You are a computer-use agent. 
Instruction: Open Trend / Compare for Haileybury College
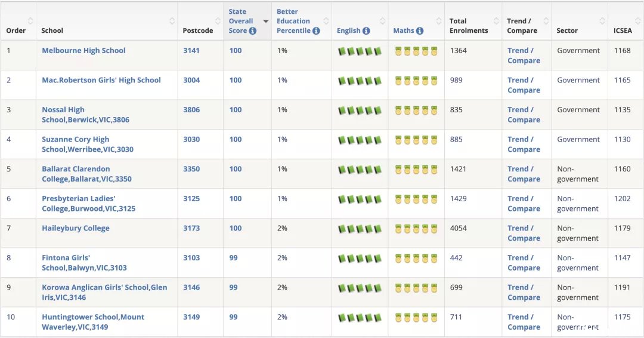524,233
